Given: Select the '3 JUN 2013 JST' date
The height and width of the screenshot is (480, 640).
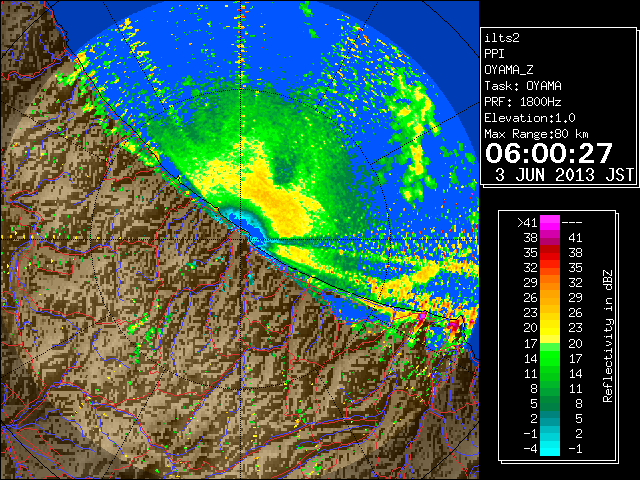Looking at the screenshot, I should click(x=564, y=175).
